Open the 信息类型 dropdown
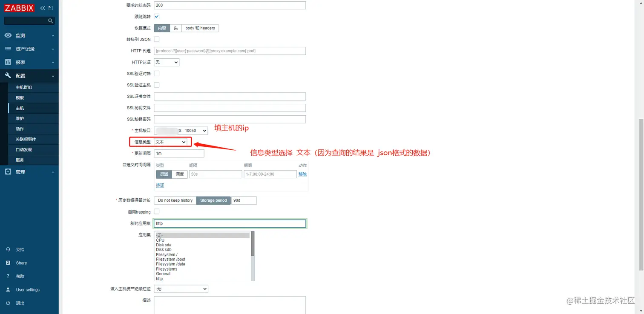Viewport: 644px width, 314px height. (x=170, y=142)
